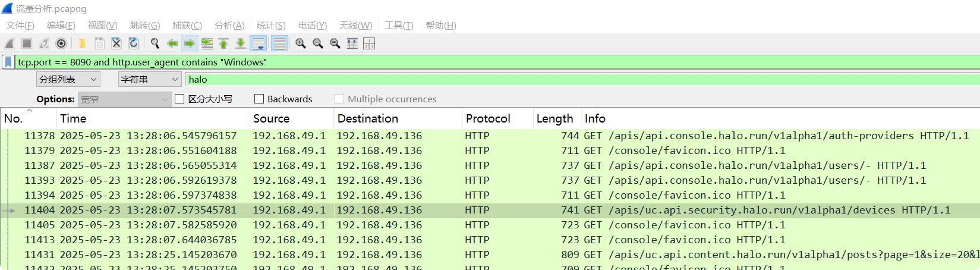This screenshot has height=270, width=980.
Task: Go forward in packet history arrow
Action: (190, 43)
